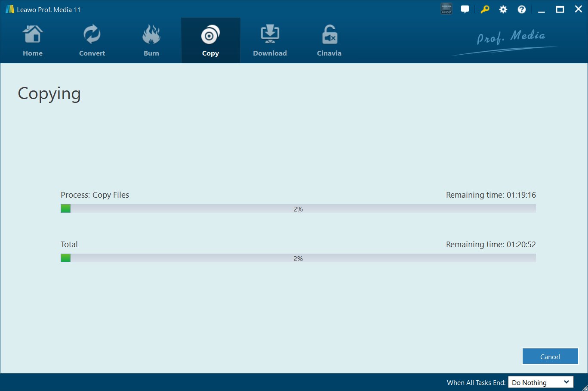Click the Total progress bar
The width and height of the screenshot is (588, 391).
coord(298,258)
